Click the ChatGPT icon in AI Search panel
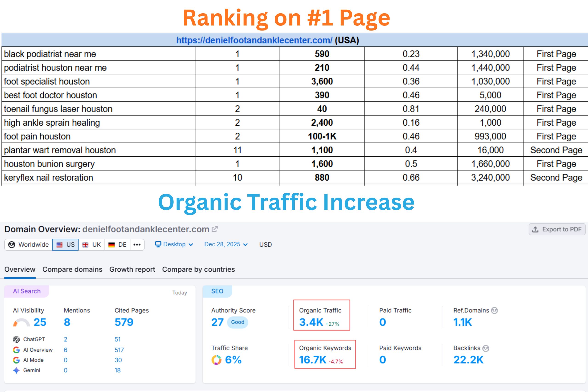This screenshot has height=392, width=588. 16,339
